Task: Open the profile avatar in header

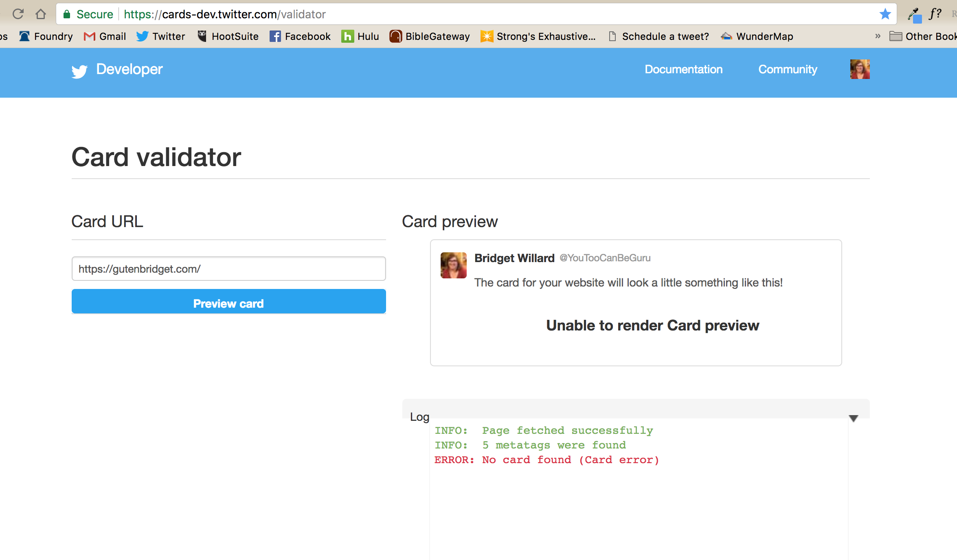Action: point(860,69)
